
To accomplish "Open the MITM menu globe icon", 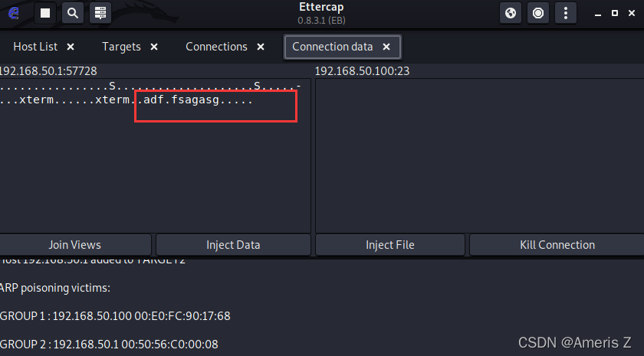I will click(511, 13).
